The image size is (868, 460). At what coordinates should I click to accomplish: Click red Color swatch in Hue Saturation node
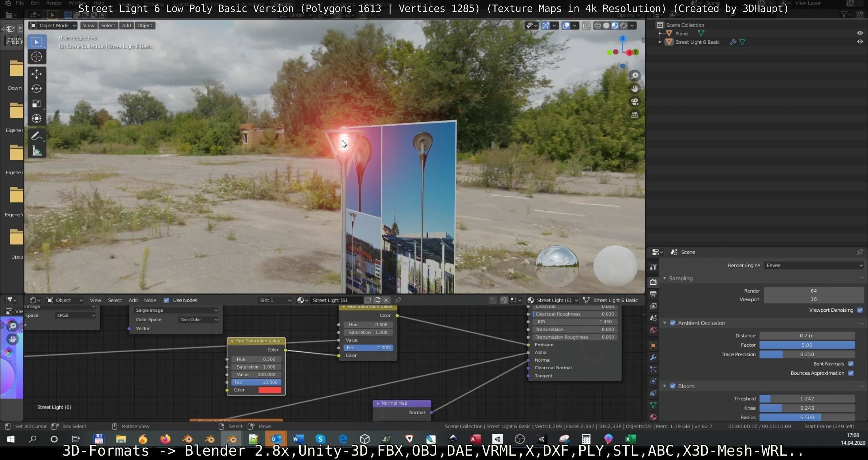tap(269, 390)
